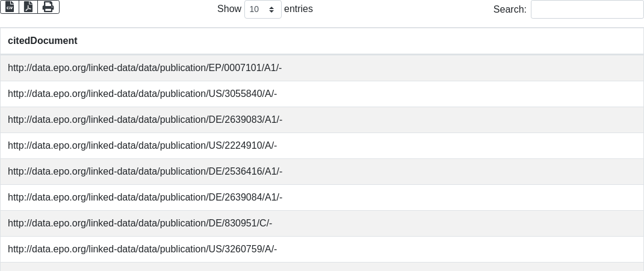The height and width of the screenshot is (271, 644).
Task: Click the arrows on the entries selector
Action: coord(271,9)
